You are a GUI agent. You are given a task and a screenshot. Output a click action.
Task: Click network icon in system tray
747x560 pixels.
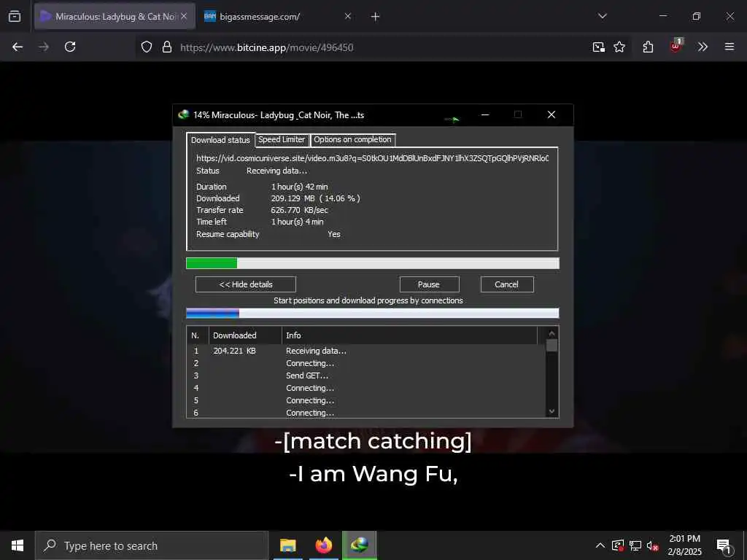pyautogui.click(x=635, y=545)
